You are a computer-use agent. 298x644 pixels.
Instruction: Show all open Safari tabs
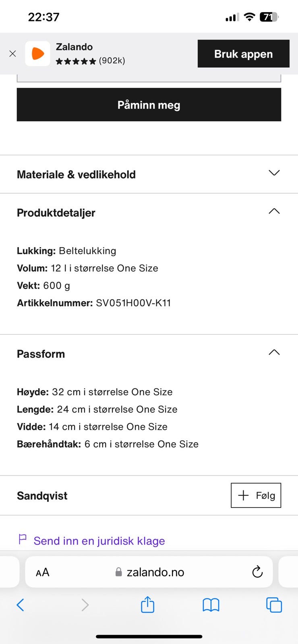pyautogui.click(x=274, y=605)
